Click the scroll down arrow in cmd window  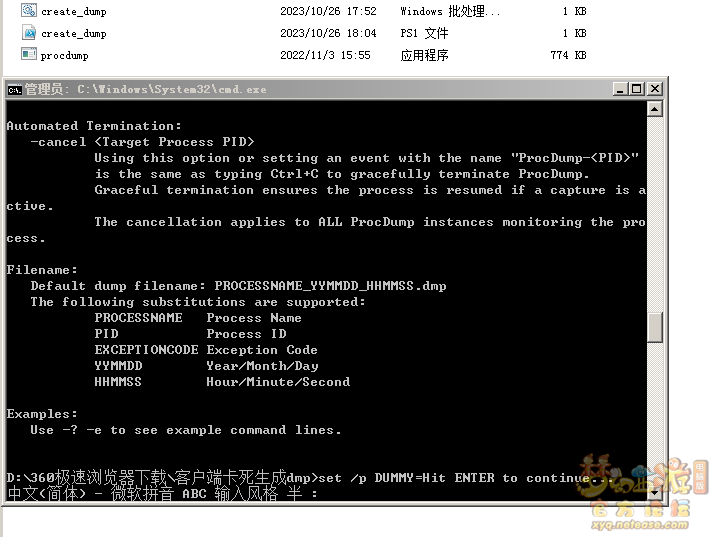[654, 493]
